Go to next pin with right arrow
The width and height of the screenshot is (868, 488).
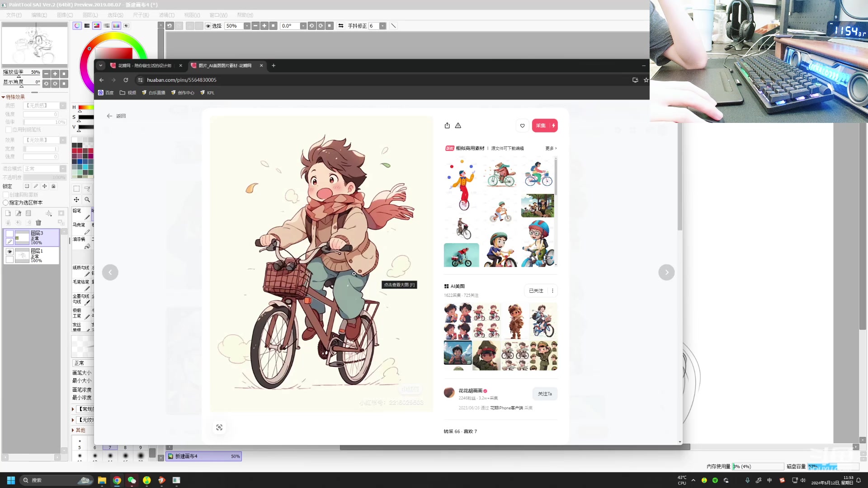(666, 272)
